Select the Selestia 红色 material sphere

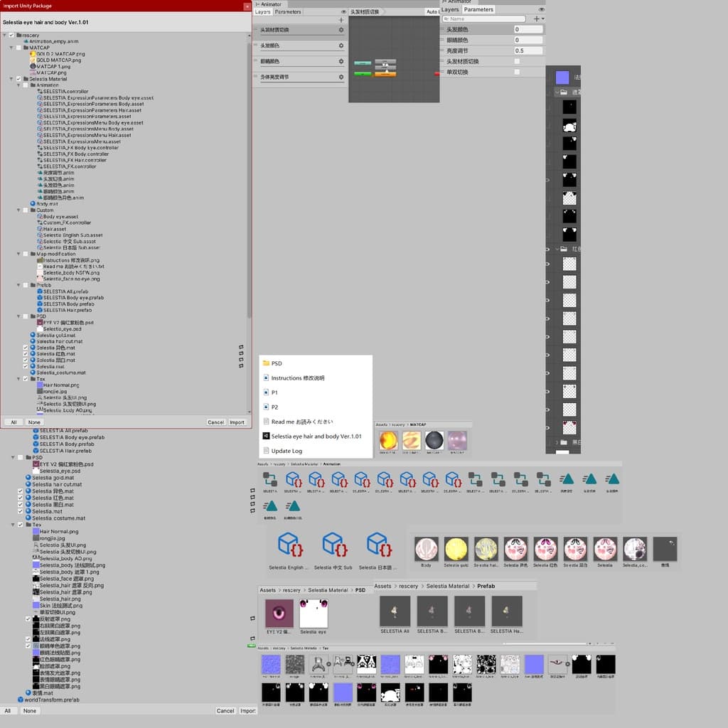pos(545,550)
